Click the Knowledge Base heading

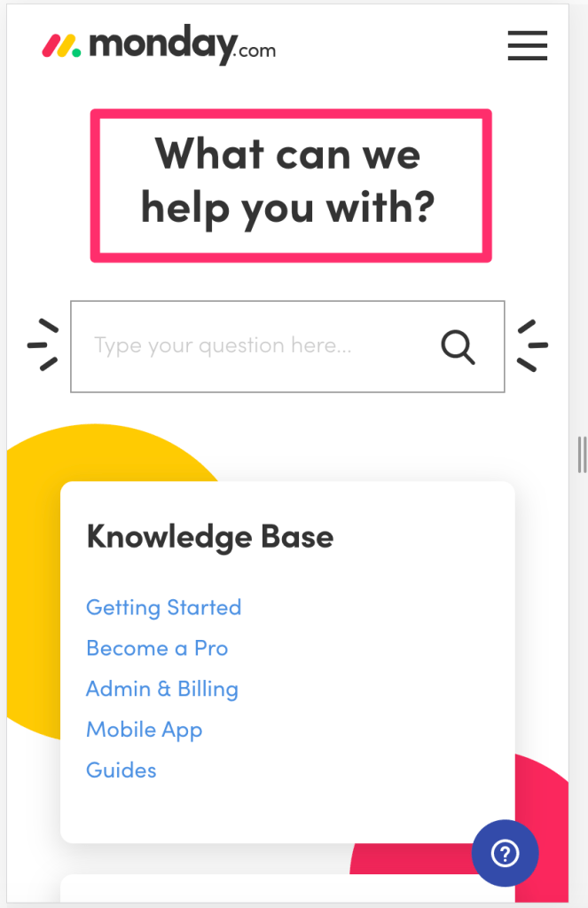(210, 537)
